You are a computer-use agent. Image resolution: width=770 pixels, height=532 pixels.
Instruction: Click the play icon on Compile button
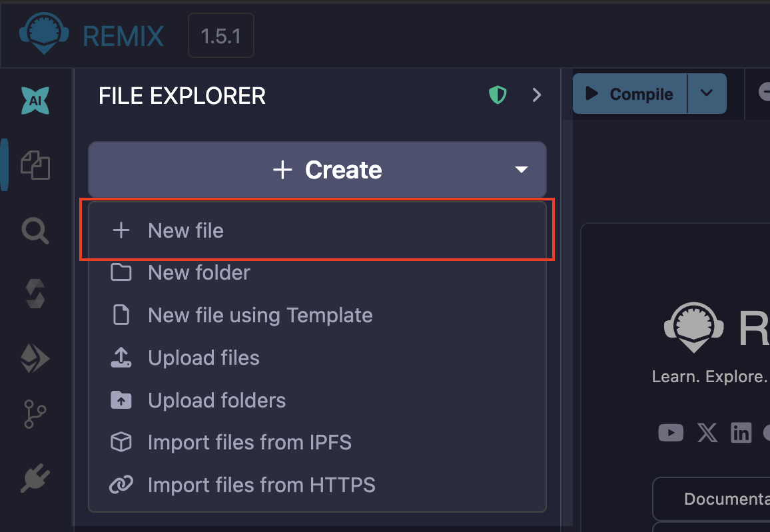(591, 93)
